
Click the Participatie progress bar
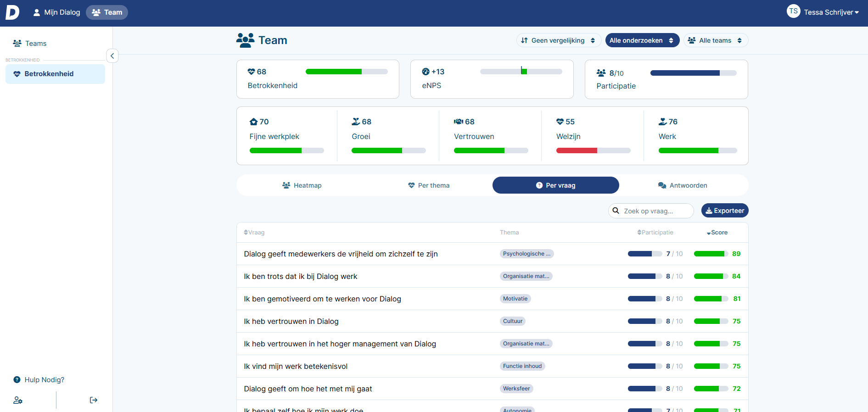click(x=694, y=73)
